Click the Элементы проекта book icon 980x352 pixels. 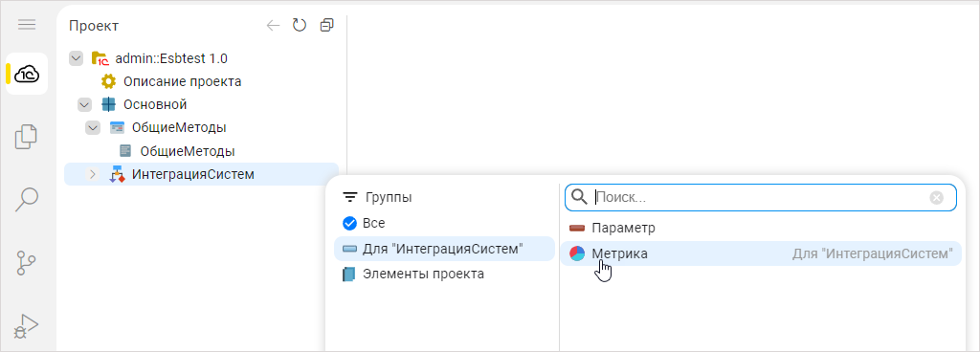348,274
